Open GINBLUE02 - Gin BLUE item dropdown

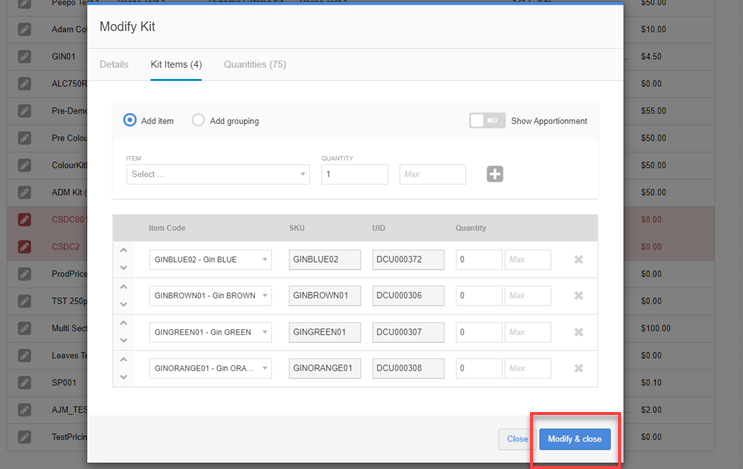click(x=210, y=260)
